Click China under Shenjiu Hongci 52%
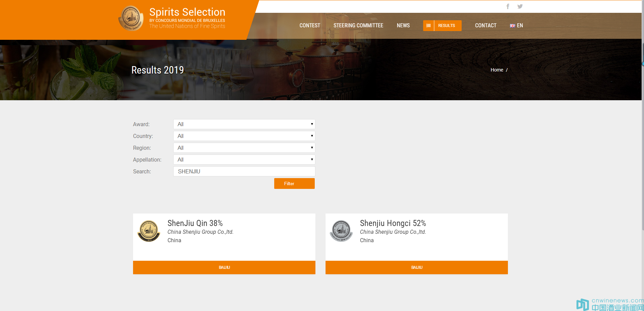This screenshot has width=644, height=311. (367, 241)
